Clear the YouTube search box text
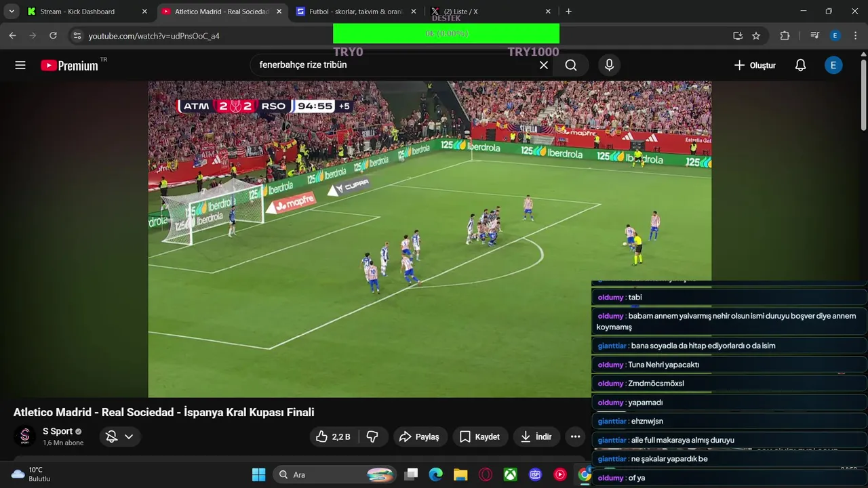 543,65
